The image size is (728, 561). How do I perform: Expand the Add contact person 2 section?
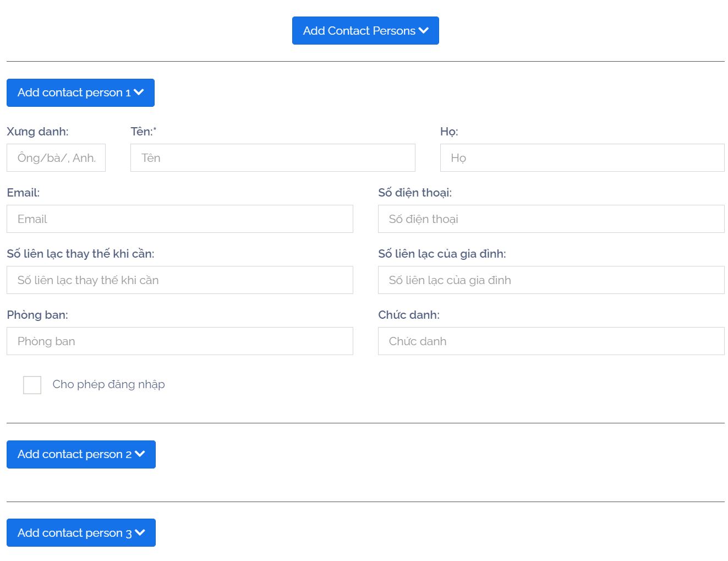tap(81, 454)
